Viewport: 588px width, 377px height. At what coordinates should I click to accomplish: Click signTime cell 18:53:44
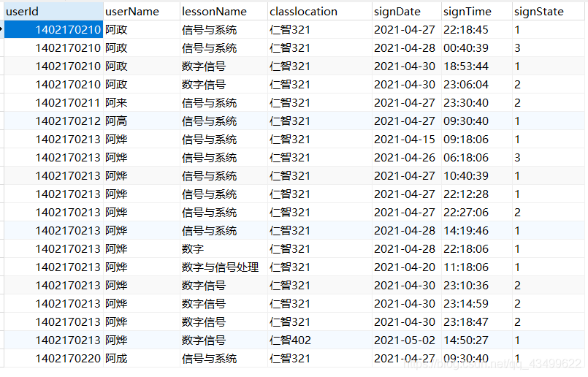coord(477,66)
